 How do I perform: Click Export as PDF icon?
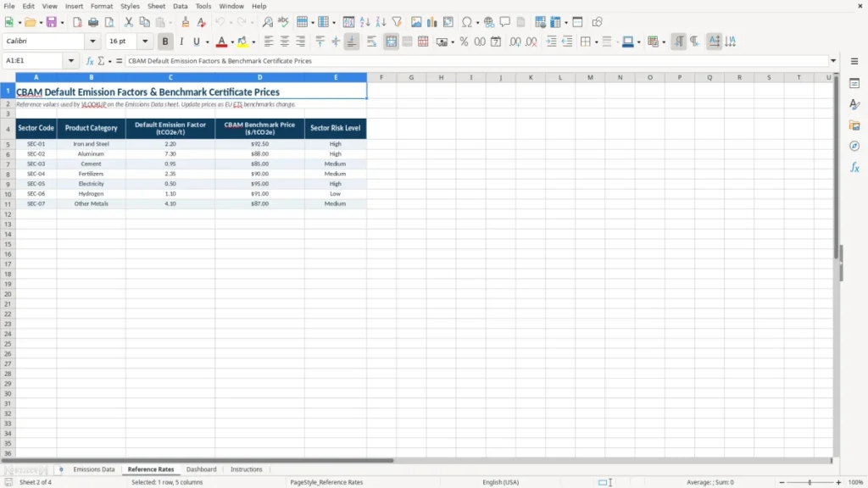(x=77, y=22)
